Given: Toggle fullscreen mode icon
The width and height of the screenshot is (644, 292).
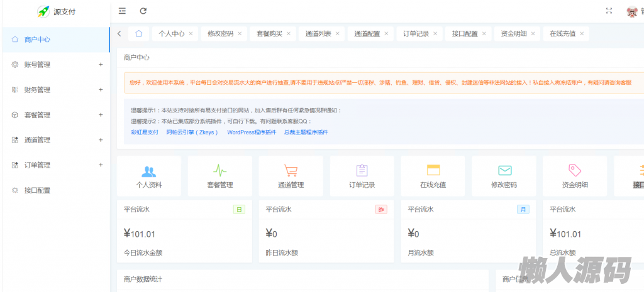Looking at the screenshot, I should click(x=609, y=11).
